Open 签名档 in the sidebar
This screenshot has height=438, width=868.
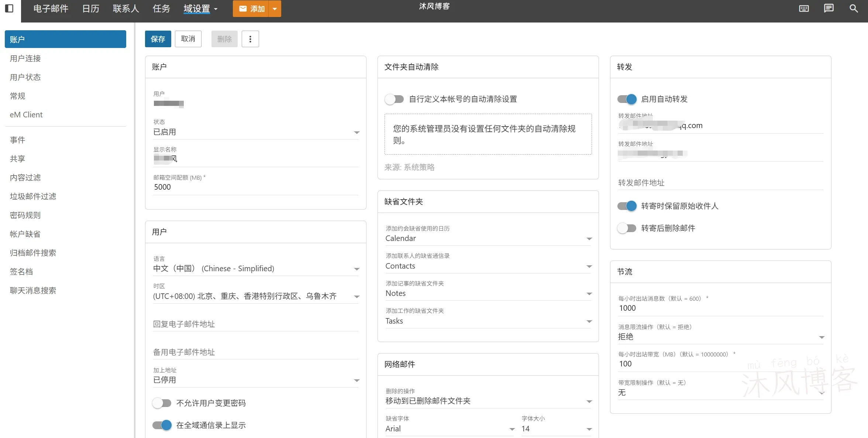(x=65, y=272)
